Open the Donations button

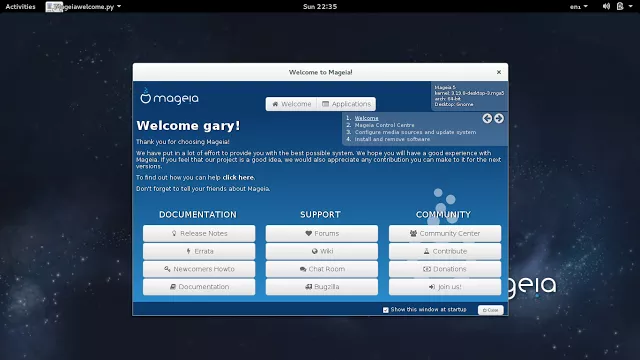pos(445,269)
